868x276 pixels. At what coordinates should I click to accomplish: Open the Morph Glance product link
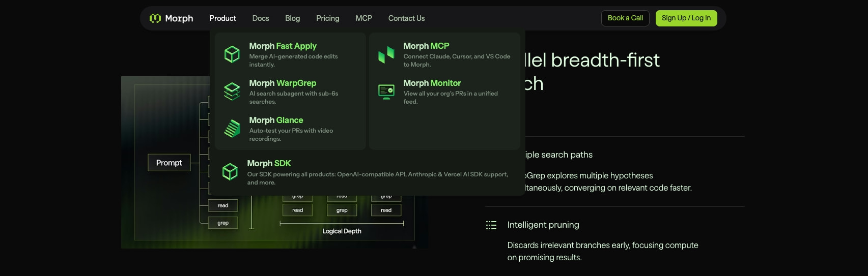click(291, 129)
